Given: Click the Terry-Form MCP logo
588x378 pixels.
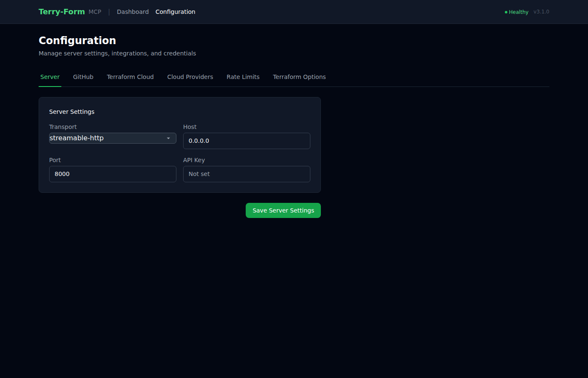Looking at the screenshot, I should (x=61, y=12).
